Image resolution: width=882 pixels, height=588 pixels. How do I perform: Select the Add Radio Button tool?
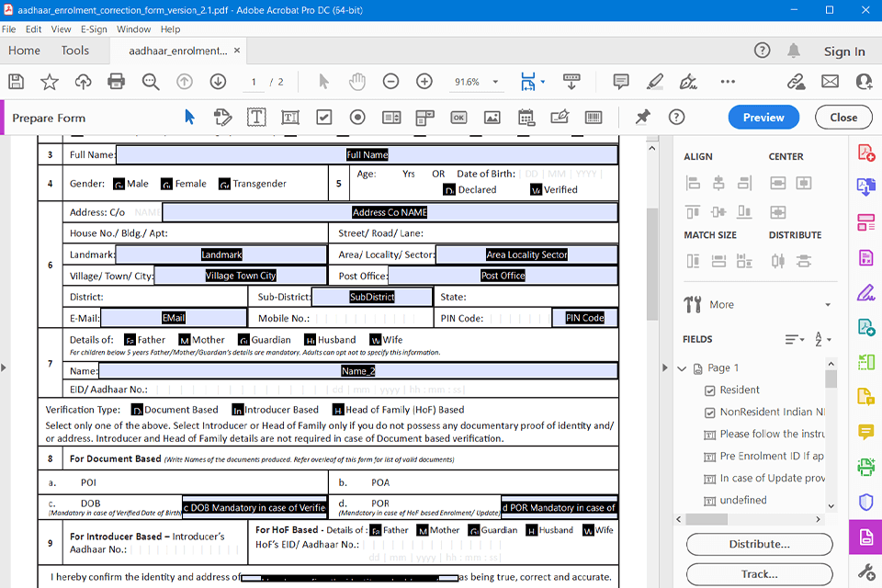coord(357,118)
